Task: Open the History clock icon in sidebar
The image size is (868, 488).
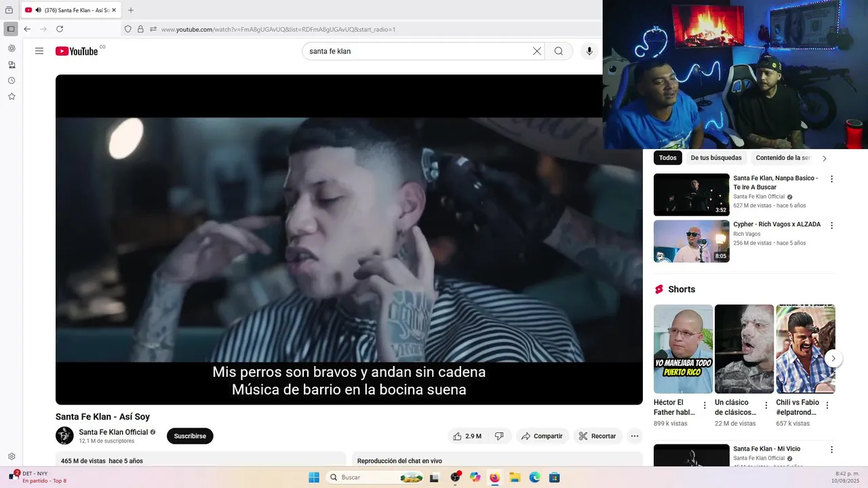Action: [12, 81]
